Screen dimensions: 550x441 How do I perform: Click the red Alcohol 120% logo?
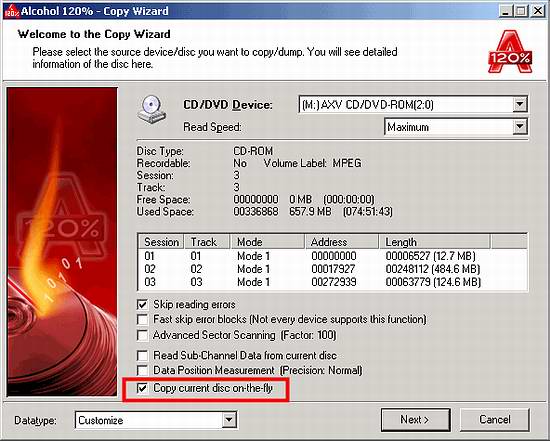510,52
